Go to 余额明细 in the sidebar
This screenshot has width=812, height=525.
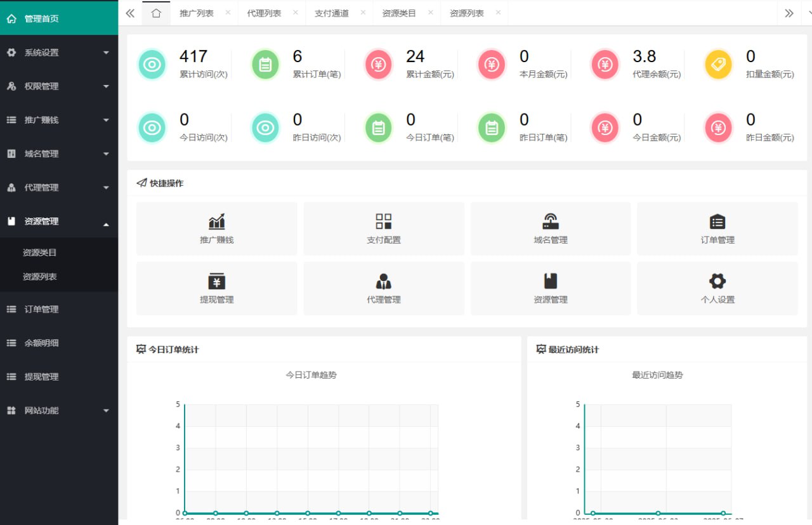(41, 343)
